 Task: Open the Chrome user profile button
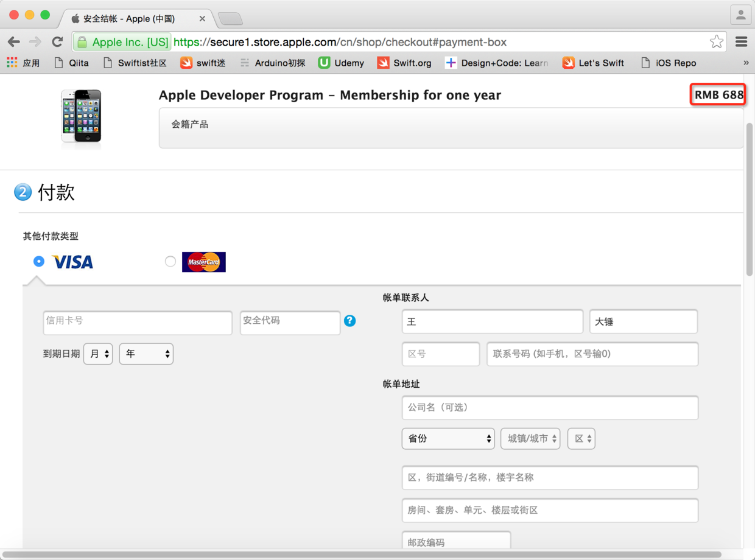pos(740,15)
